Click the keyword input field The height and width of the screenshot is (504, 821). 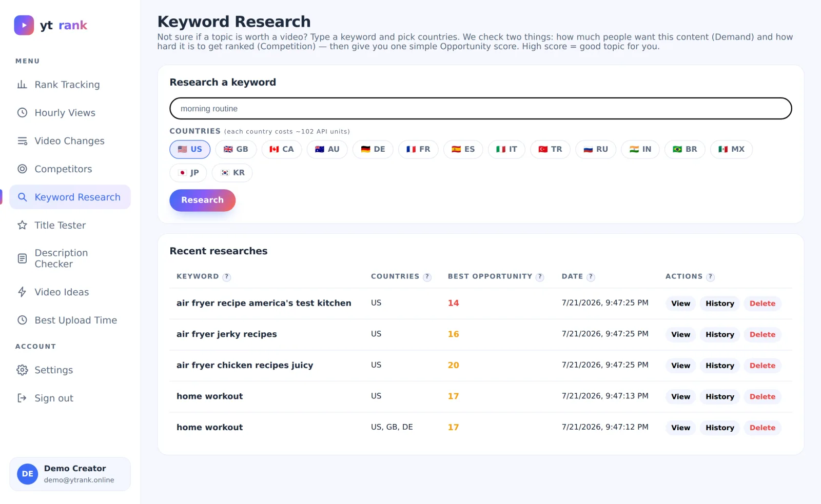[x=481, y=109]
